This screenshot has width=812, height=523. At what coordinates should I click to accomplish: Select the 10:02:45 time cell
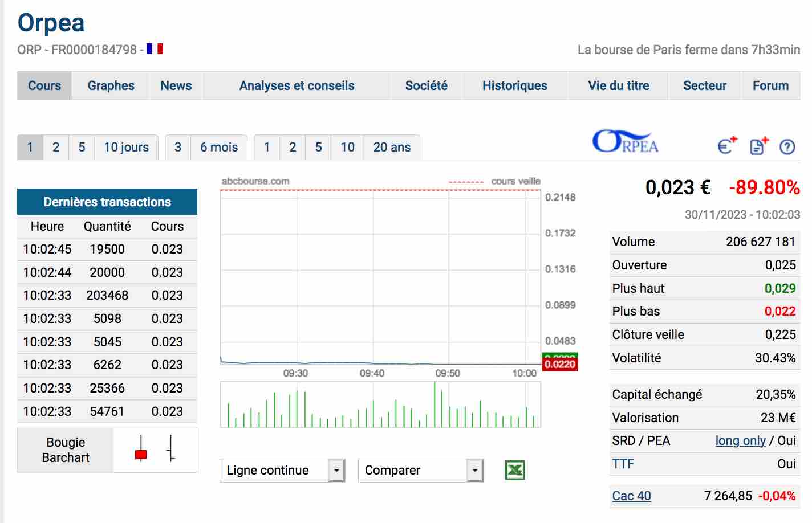[47, 249]
